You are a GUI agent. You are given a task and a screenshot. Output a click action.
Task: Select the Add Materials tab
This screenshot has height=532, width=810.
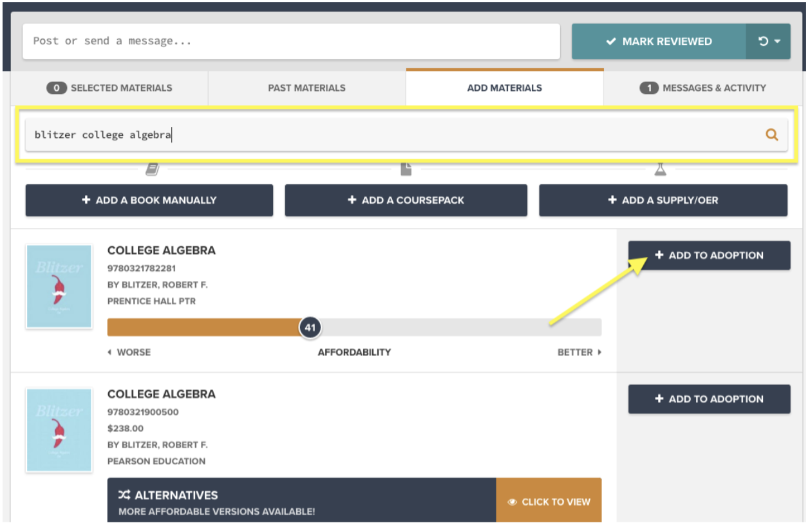[505, 88]
